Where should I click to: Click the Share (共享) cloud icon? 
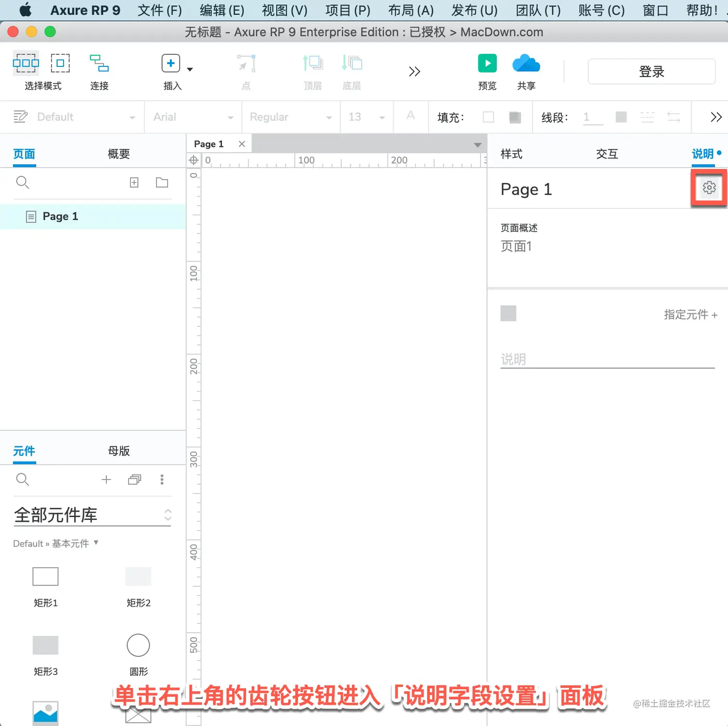[x=526, y=63]
